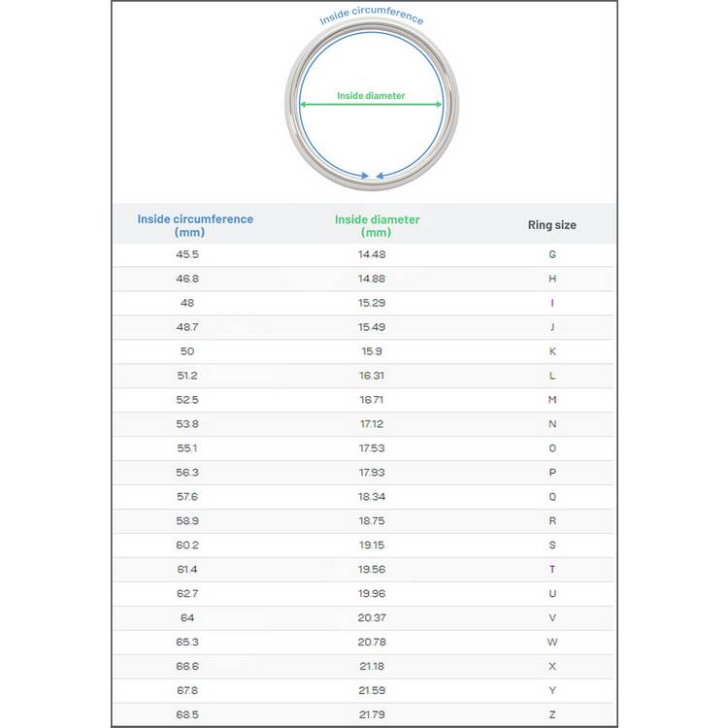Viewport: 728px width, 728px height.
Task: Select circumference value 53.8
Action: 187,424
